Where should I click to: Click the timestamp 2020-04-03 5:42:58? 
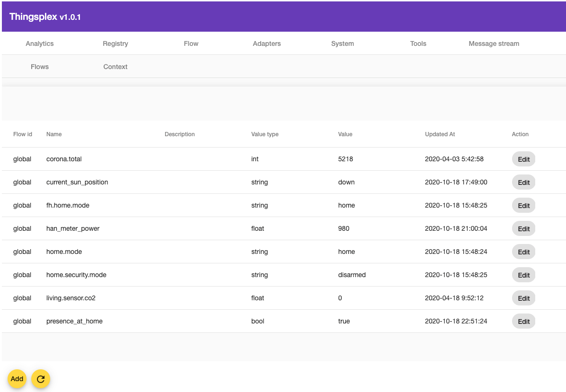pyautogui.click(x=454, y=159)
